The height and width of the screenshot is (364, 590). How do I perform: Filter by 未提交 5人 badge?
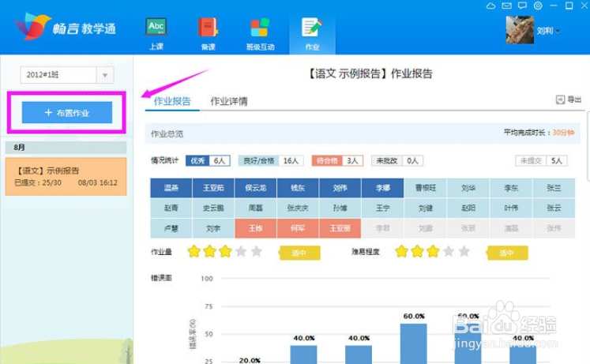point(541,161)
